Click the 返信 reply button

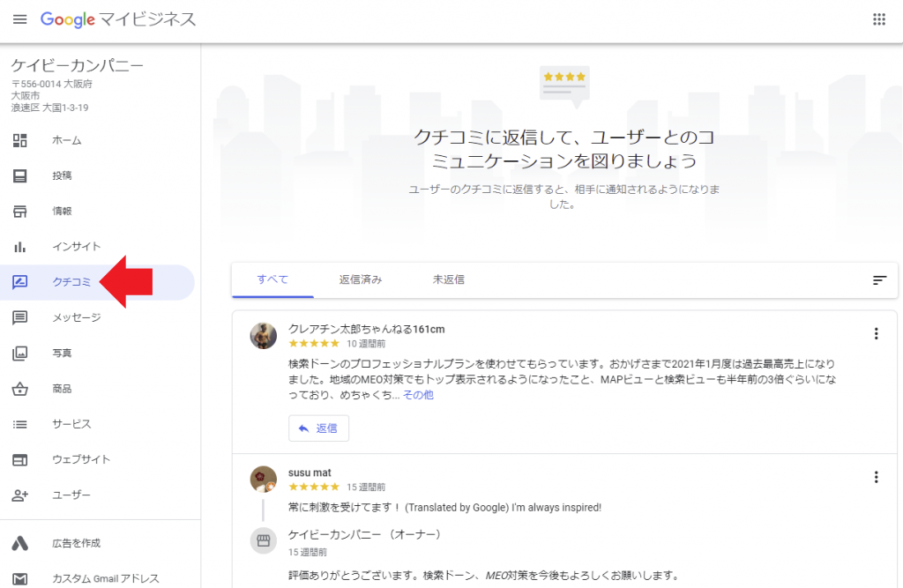318,428
